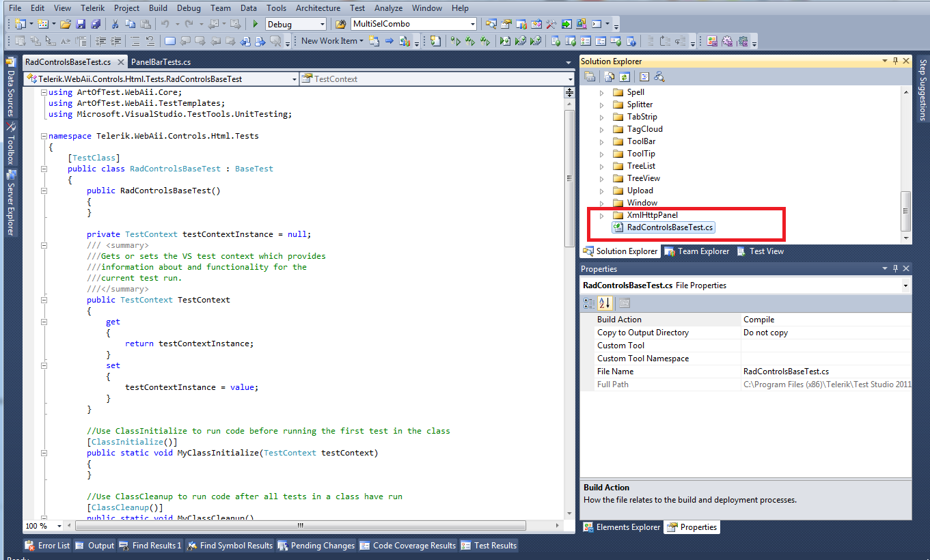Expand the XmlHttpPanel folder node
930x560 pixels.
point(602,216)
